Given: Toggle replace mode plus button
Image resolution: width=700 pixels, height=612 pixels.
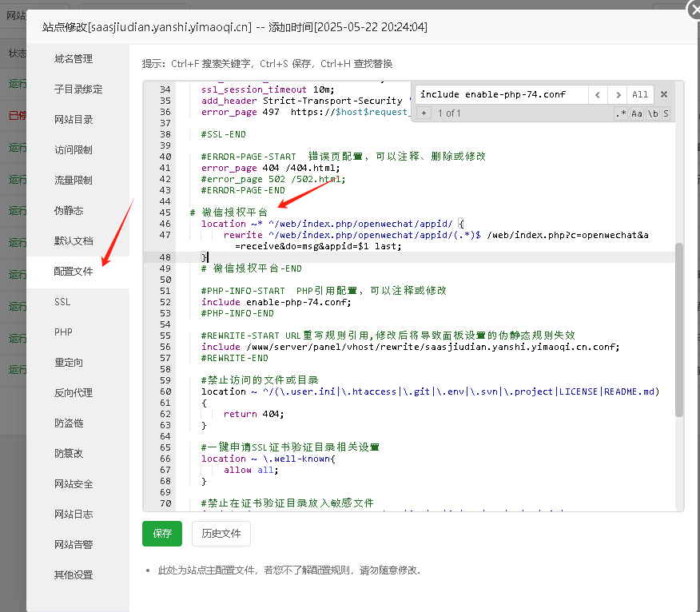Looking at the screenshot, I should tap(424, 113).
